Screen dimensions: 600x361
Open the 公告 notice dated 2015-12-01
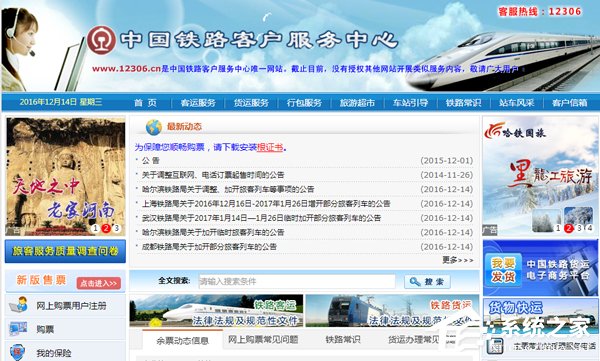coord(150,160)
